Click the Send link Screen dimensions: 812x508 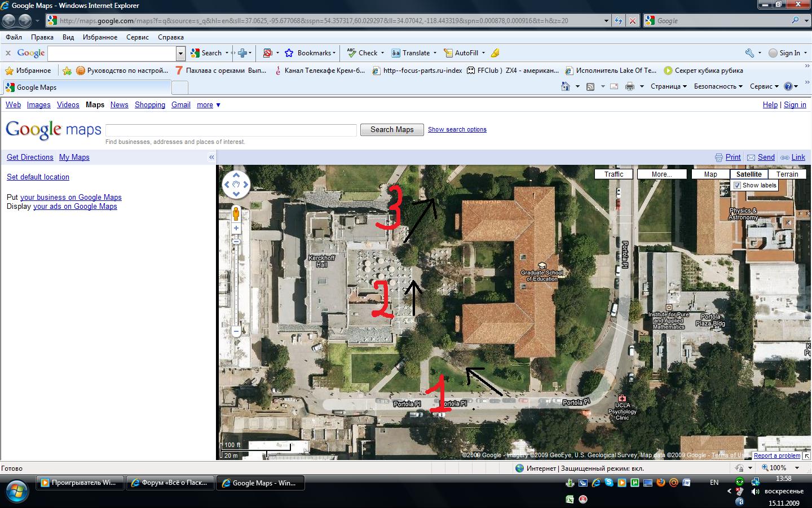(x=766, y=157)
